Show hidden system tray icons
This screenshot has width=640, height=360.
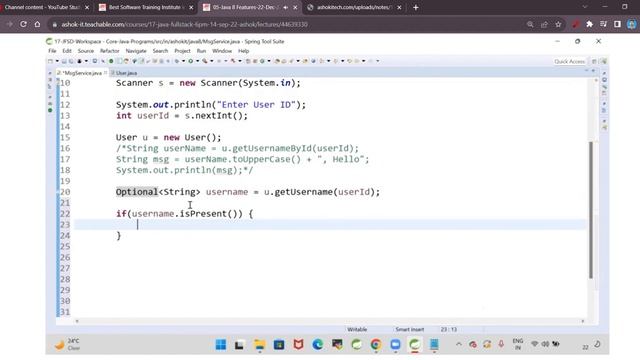459,344
